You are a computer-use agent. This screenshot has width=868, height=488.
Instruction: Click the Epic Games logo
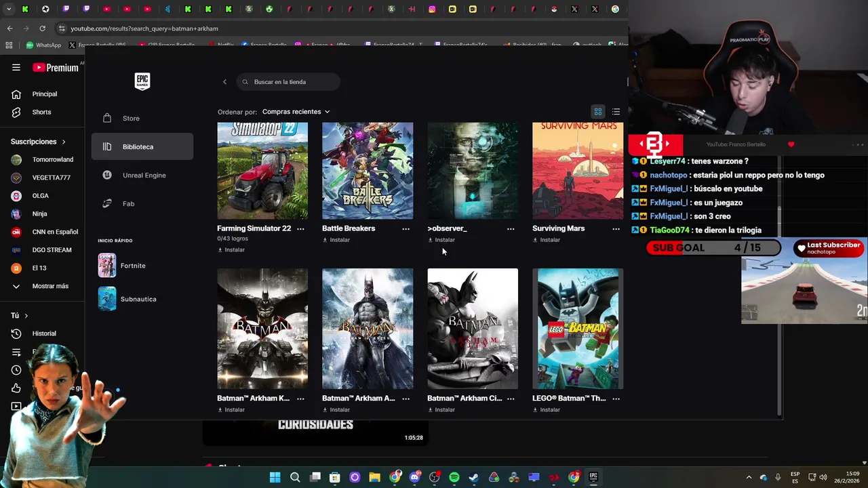click(x=142, y=81)
